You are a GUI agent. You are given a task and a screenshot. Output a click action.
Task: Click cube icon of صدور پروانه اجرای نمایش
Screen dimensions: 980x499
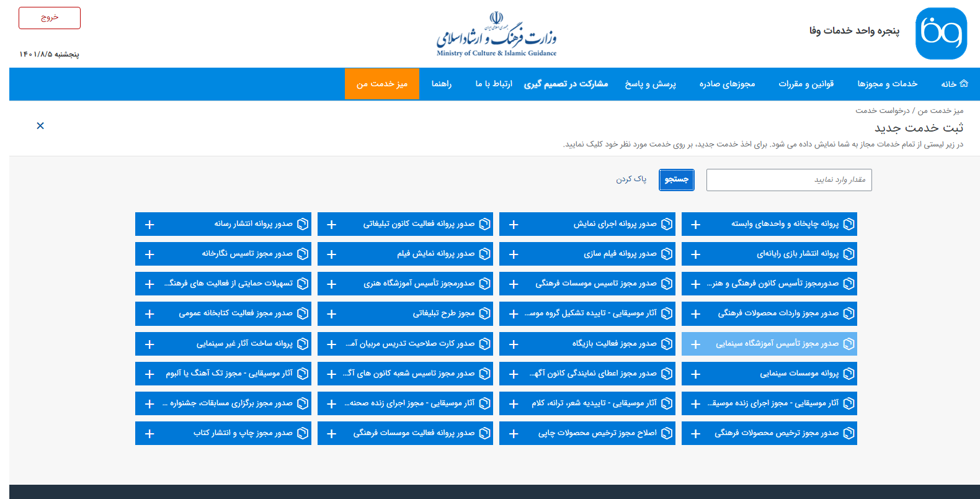click(x=667, y=224)
